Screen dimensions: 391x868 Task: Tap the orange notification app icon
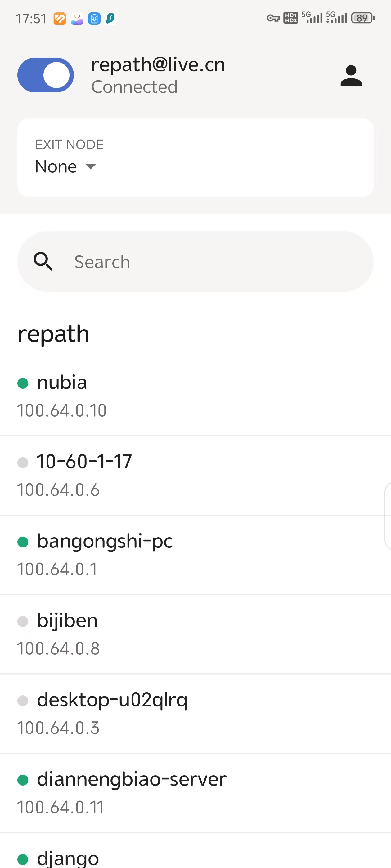[x=60, y=19]
